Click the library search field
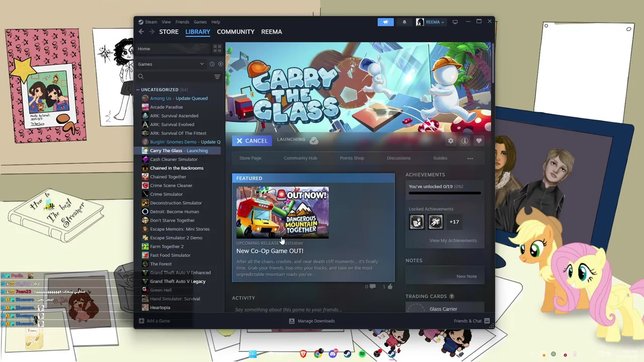This screenshot has height=362, width=644. pyautogui.click(x=174, y=77)
